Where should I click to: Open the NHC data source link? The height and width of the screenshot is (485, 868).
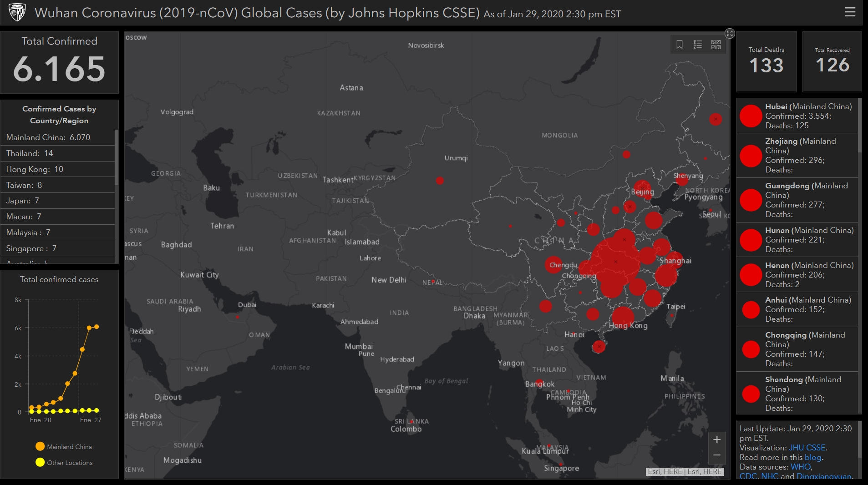coord(770,476)
